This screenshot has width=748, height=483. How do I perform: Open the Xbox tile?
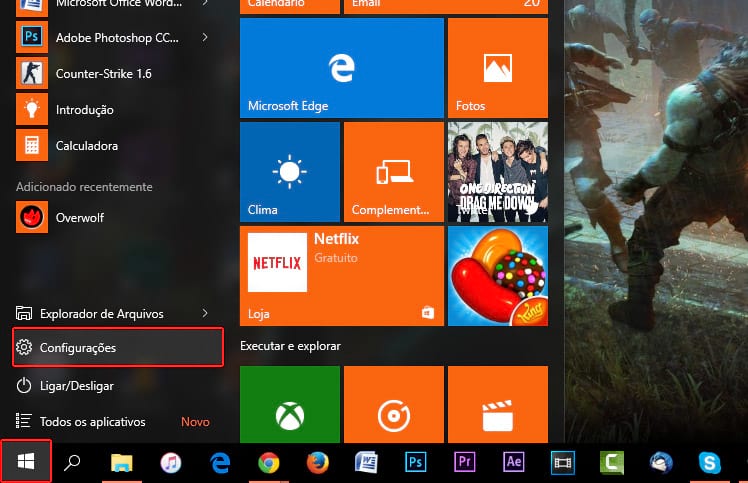point(290,405)
